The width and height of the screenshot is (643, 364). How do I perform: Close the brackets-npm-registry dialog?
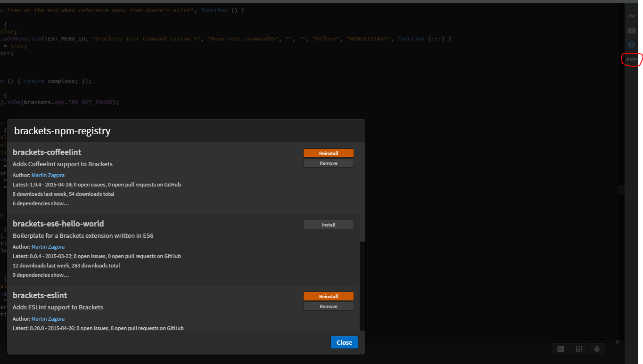click(x=344, y=342)
